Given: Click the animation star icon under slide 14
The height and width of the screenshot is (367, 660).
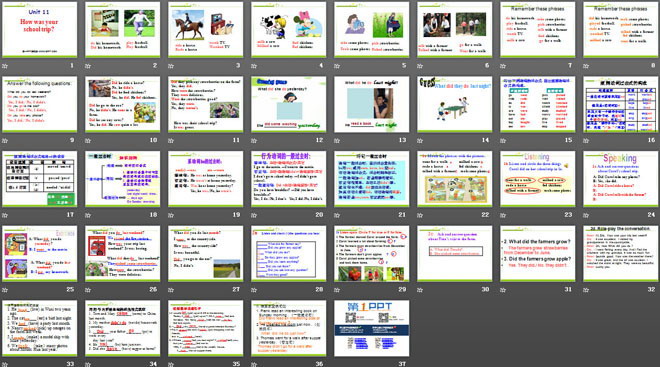Looking at the screenshot, I should point(420,140).
